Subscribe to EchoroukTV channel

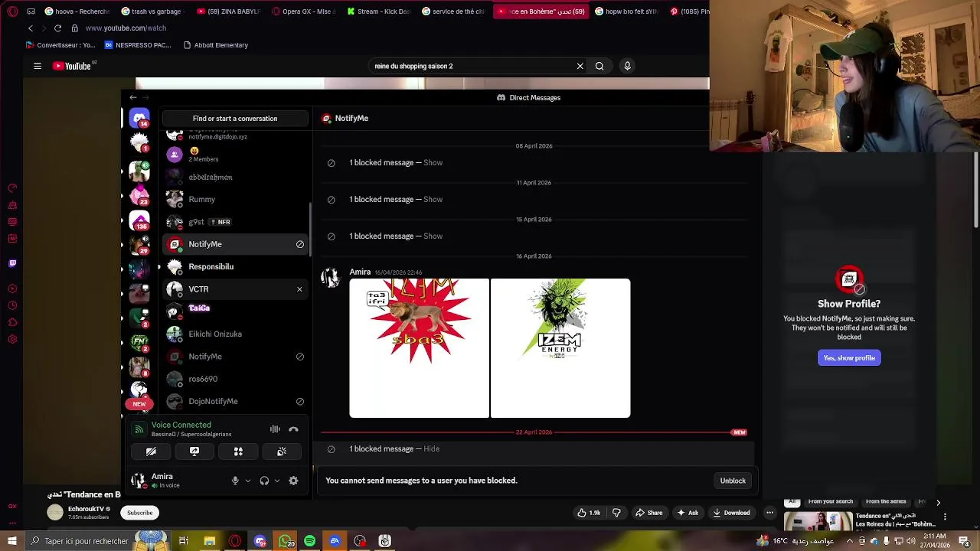pyautogui.click(x=139, y=513)
